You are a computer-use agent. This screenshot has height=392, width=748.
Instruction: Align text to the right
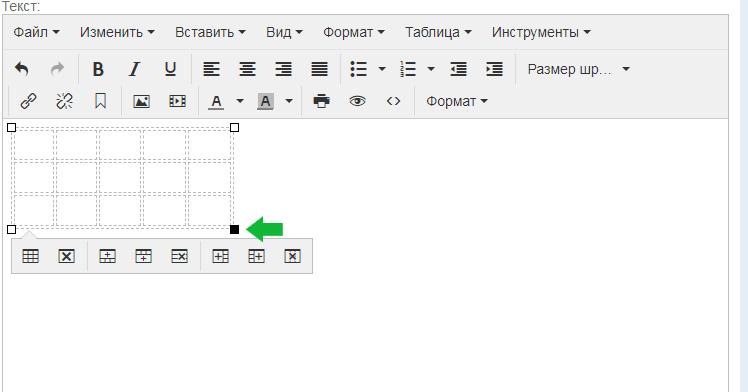tap(283, 69)
